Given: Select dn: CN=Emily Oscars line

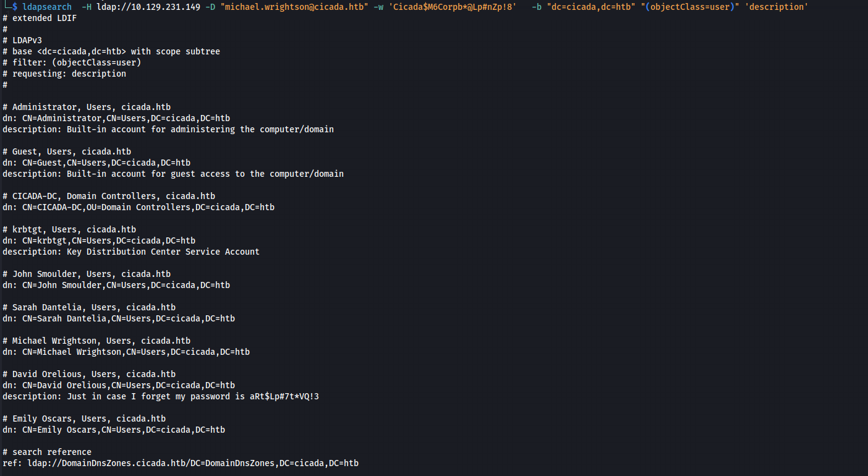Looking at the screenshot, I should click(x=114, y=430).
